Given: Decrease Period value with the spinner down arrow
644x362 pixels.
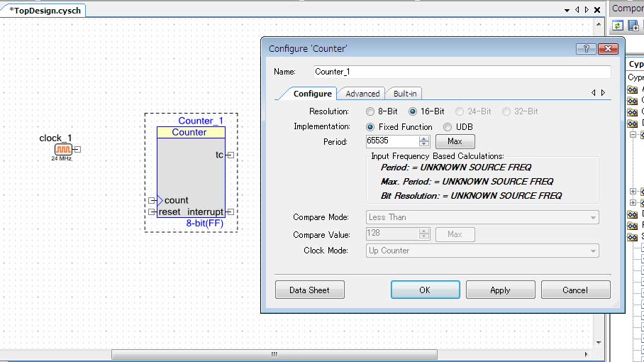Looking at the screenshot, I should (424, 144).
